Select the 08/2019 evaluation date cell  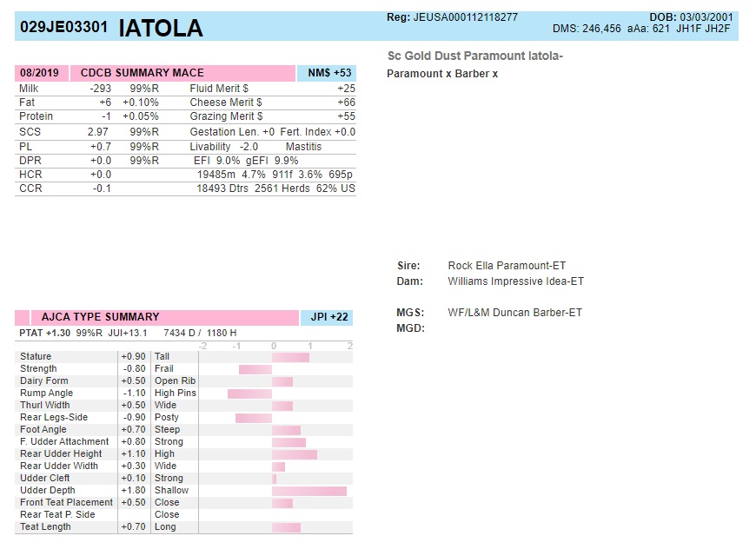point(39,73)
